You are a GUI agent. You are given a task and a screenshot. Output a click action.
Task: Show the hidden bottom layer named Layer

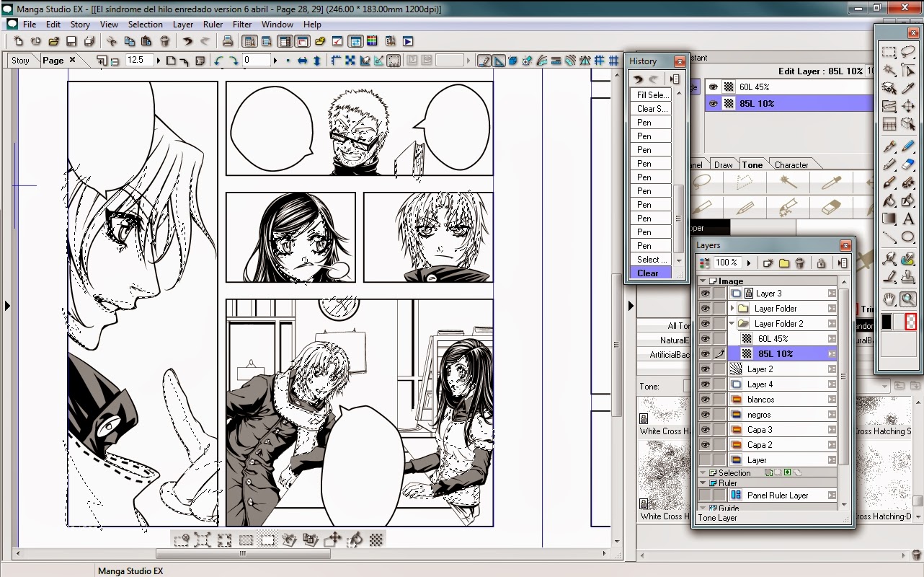(705, 460)
